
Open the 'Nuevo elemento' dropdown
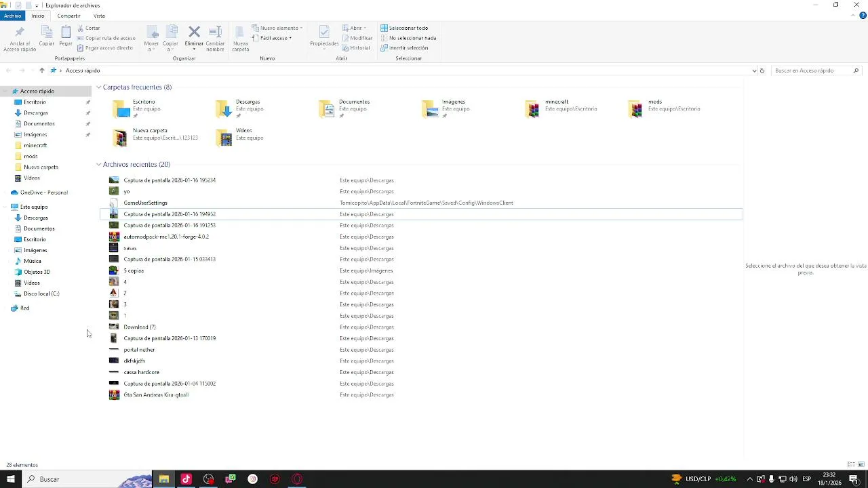277,28
